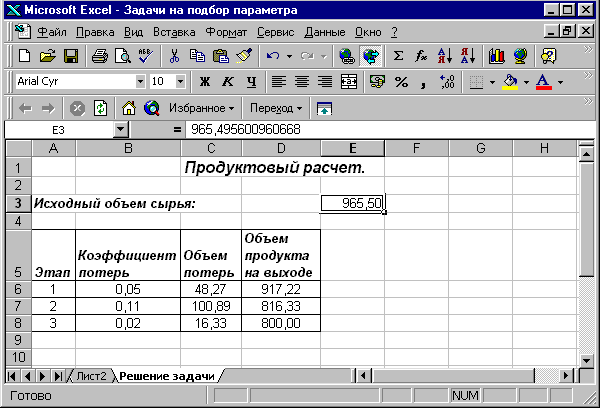
Task: Activate the Format Painter brush
Action: [244, 56]
